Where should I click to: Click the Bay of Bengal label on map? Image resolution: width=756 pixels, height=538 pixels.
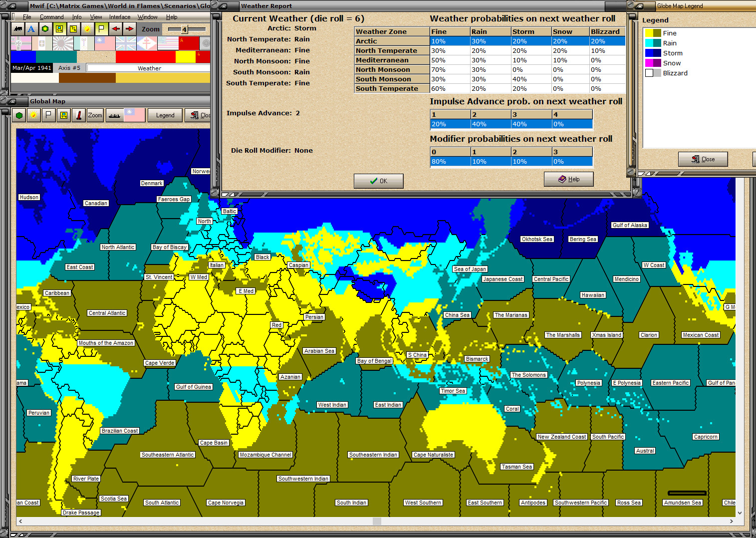pos(374,361)
